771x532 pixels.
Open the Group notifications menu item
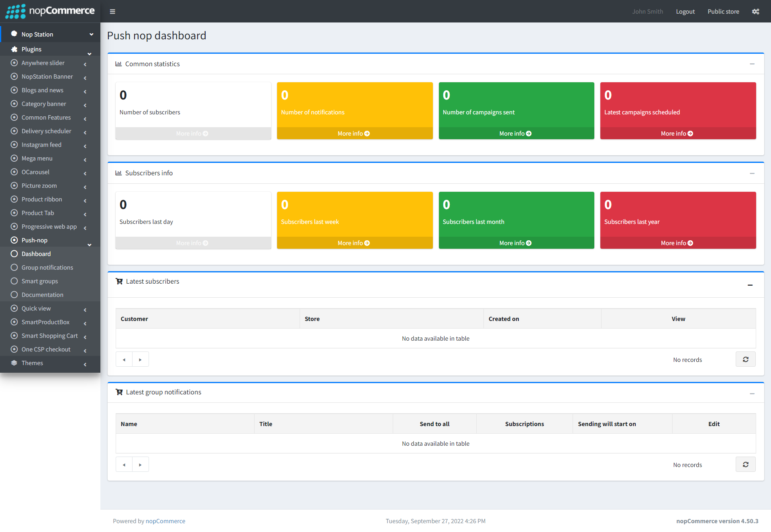(x=47, y=267)
